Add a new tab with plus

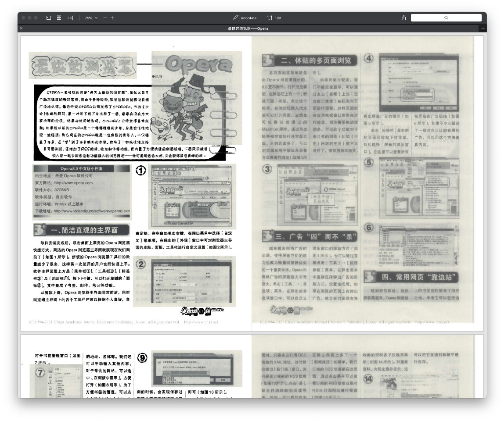(x=483, y=29)
